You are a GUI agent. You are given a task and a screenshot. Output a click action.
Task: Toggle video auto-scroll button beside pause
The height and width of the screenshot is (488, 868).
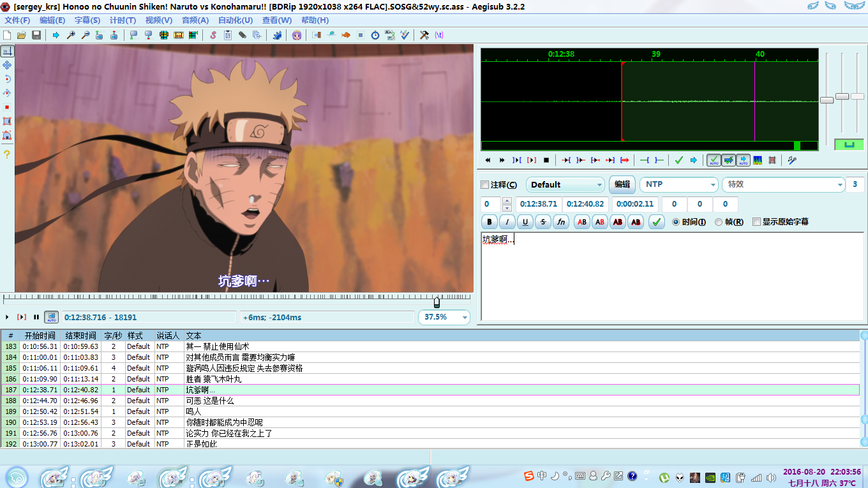51,317
